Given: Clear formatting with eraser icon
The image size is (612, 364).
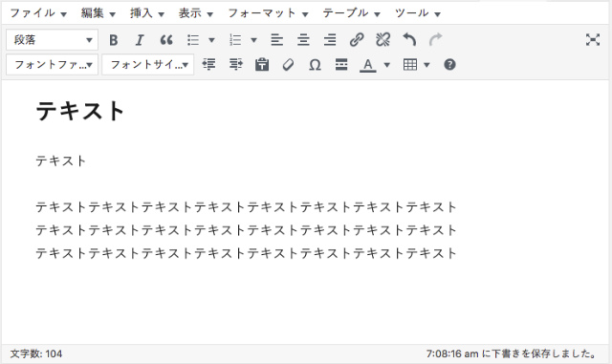Looking at the screenshot, I should click(288, 64).
